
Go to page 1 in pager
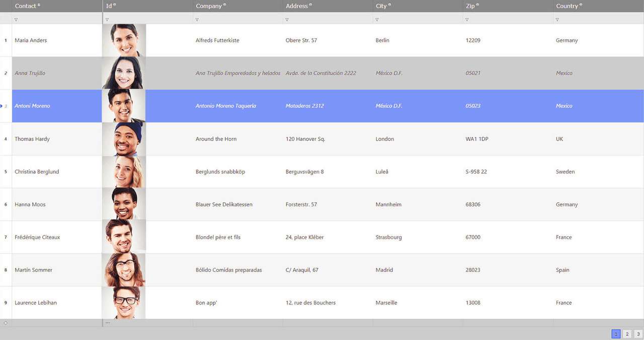point(616,334)
